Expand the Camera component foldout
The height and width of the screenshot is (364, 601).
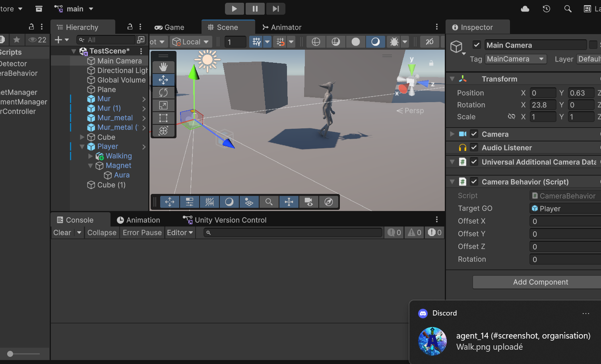click(x=452, y=134)
